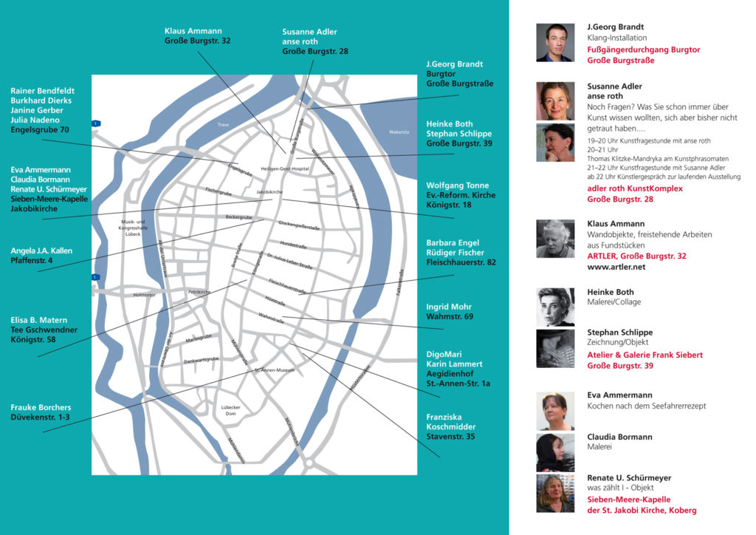
Task: Open Eva Ammermann's portrait photo
Action: pyautogui.click(x=555, y=411)
